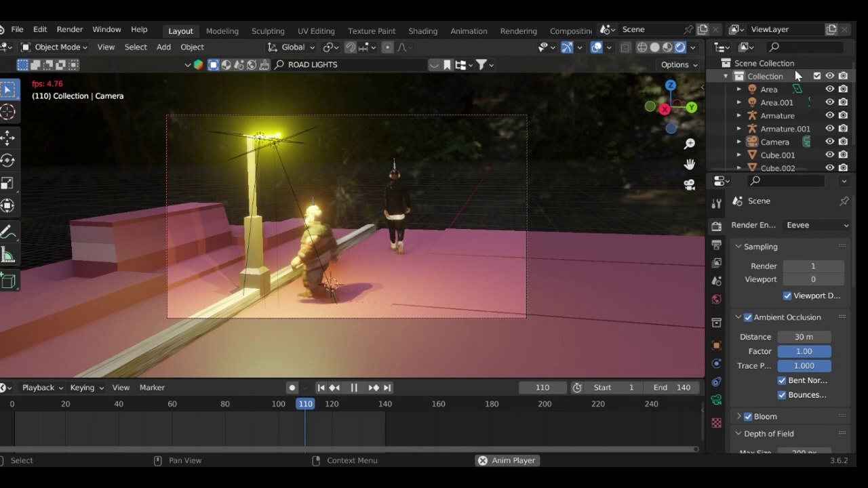Adjust Ambient Occlusion Factor slider
This screenshot has width=868, height=488.
pos(804,351)
